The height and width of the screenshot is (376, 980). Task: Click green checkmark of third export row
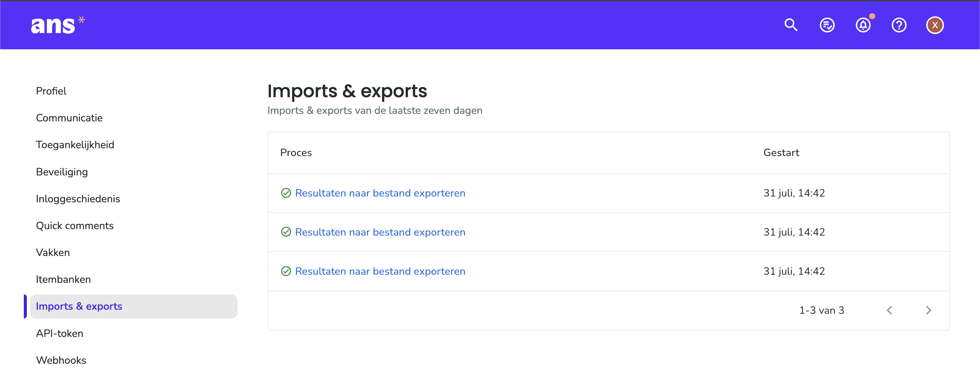pos(286,271)
